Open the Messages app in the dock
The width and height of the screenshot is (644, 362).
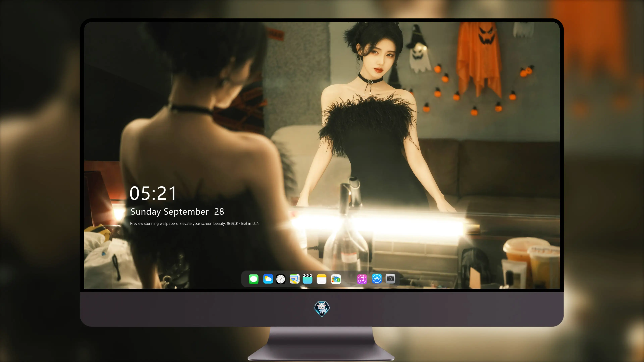coord(253,279)
